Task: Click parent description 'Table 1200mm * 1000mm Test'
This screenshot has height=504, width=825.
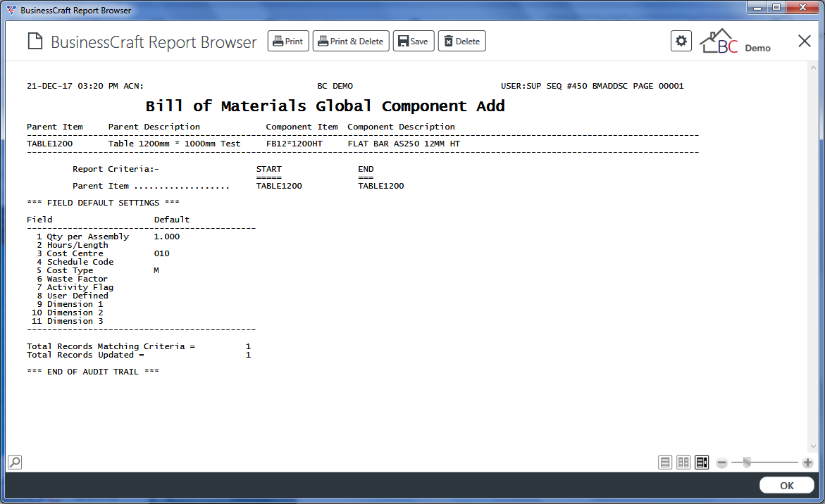Action: click(x=174, y=144)
